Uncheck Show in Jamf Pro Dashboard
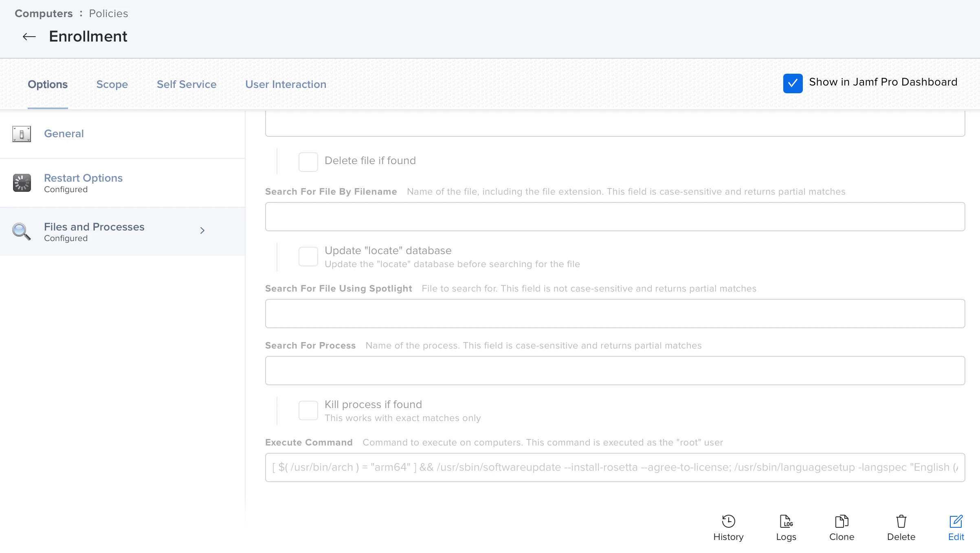The height and width of the screenshot is (553, 980). 793,83
